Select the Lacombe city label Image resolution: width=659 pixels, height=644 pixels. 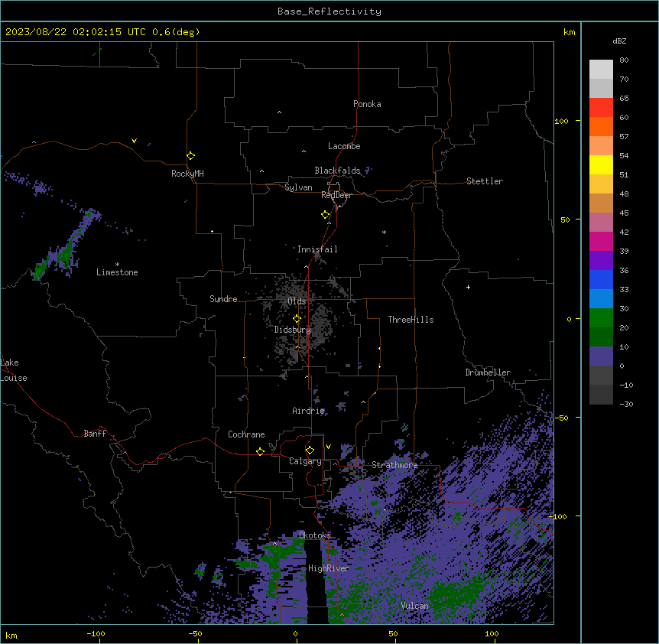(x=344, y=146)
